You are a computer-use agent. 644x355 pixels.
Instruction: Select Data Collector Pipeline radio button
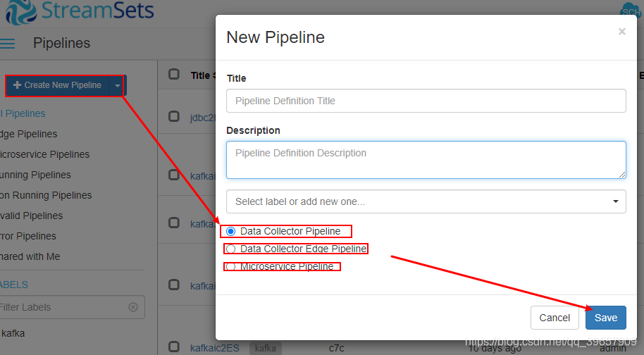pos(231,232)
